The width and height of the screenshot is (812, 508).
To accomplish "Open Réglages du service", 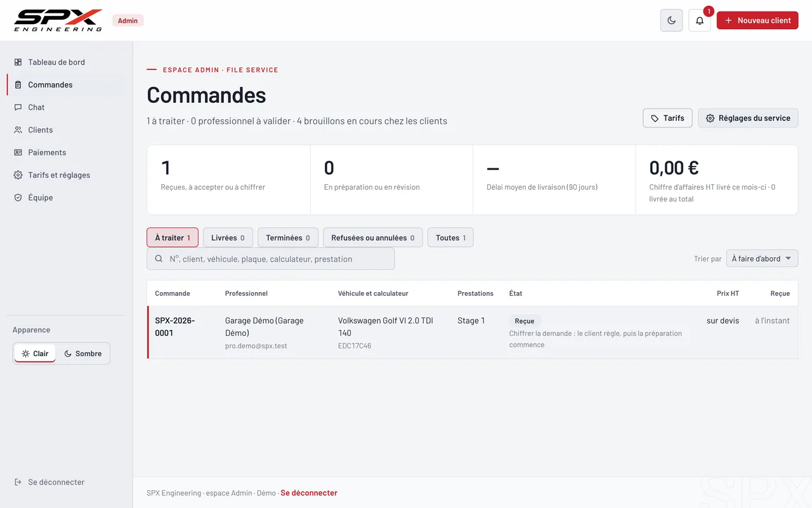I will tap(748, 118).
